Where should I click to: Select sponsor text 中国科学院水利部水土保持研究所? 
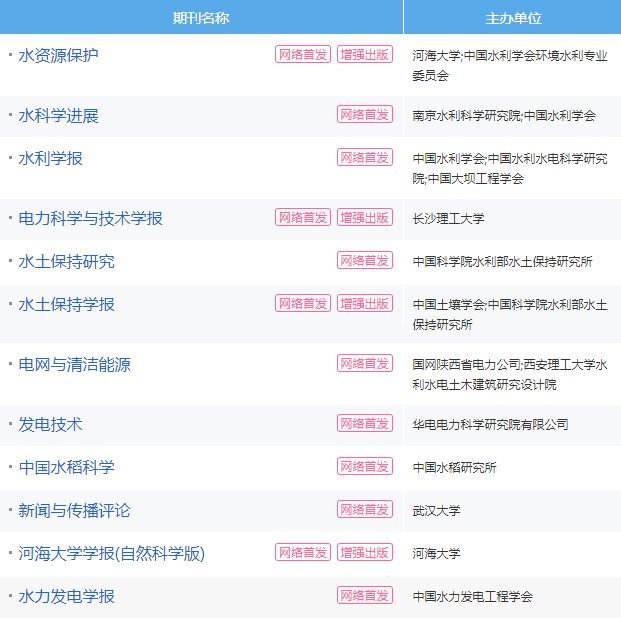[x=502, y=261]
